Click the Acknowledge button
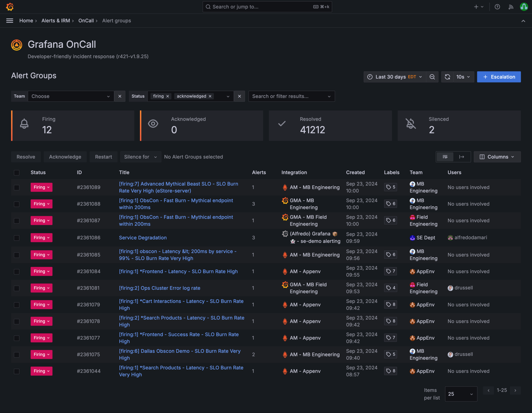 (x=65, y=157)
